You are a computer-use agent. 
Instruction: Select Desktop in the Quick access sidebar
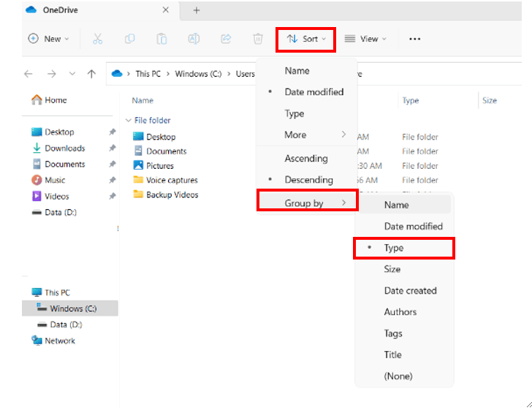coord(53,132)
